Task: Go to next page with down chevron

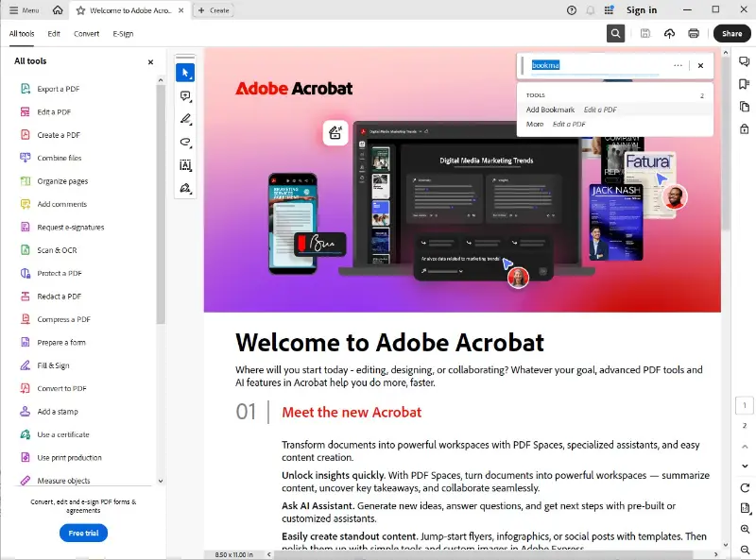Action: (745, 466)
